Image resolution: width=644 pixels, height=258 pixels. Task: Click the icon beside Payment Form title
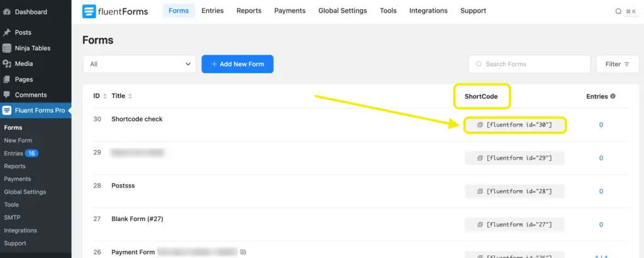[243, 252]
